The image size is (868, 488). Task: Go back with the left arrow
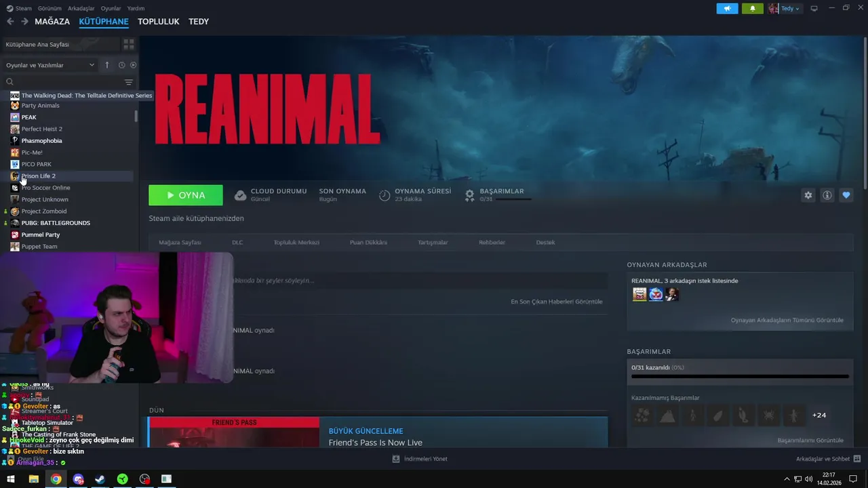(x=10, y=22)
